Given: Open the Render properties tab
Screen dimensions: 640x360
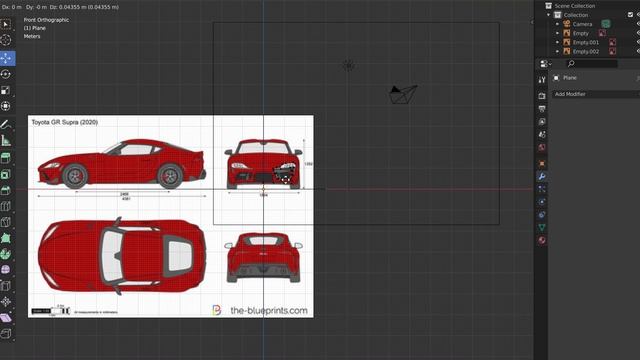Looking at the screenshot, I should click(x=542, y=96).
